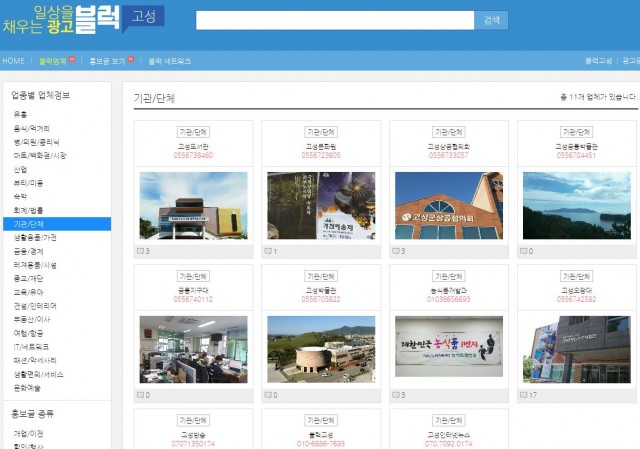Click the 고성인터넷뉴스 business name
Screen dimensions: 640x449
pyautogui.click(x=449, y=435)
